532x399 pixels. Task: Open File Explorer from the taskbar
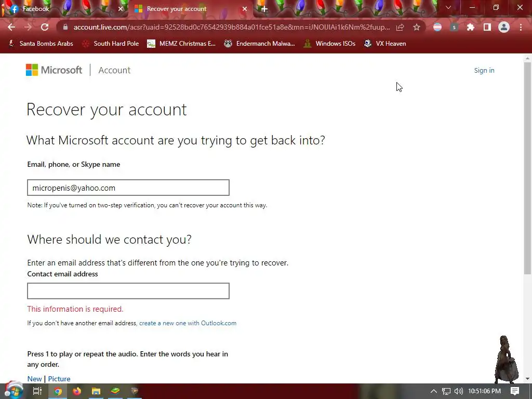(x=96, y=391)
